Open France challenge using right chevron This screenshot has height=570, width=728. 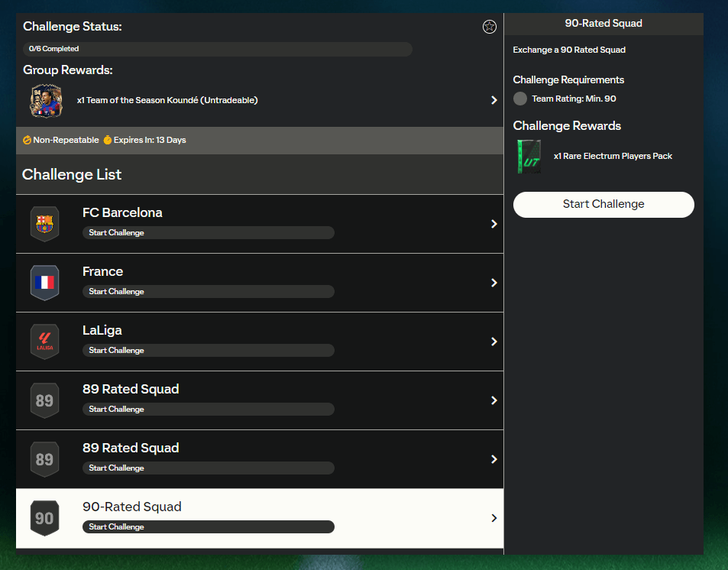[494, 283]
